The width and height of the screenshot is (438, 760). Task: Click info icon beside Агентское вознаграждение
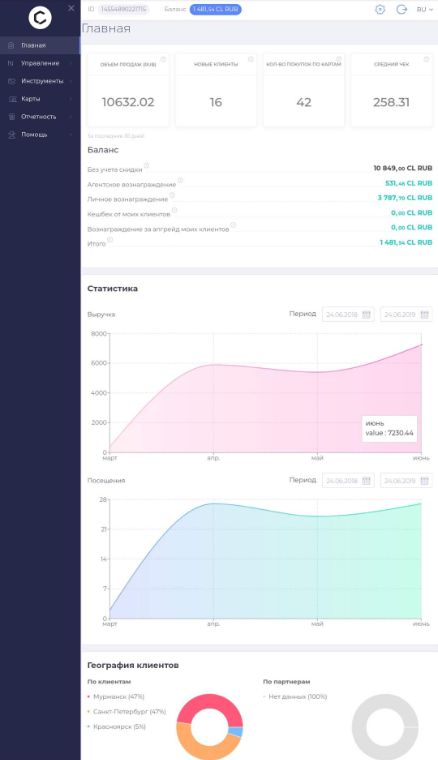180,180
